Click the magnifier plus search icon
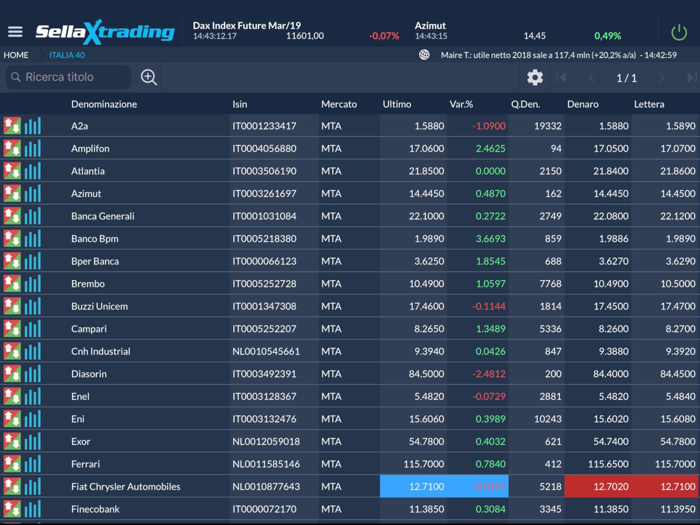 click(x=149, y=77)
